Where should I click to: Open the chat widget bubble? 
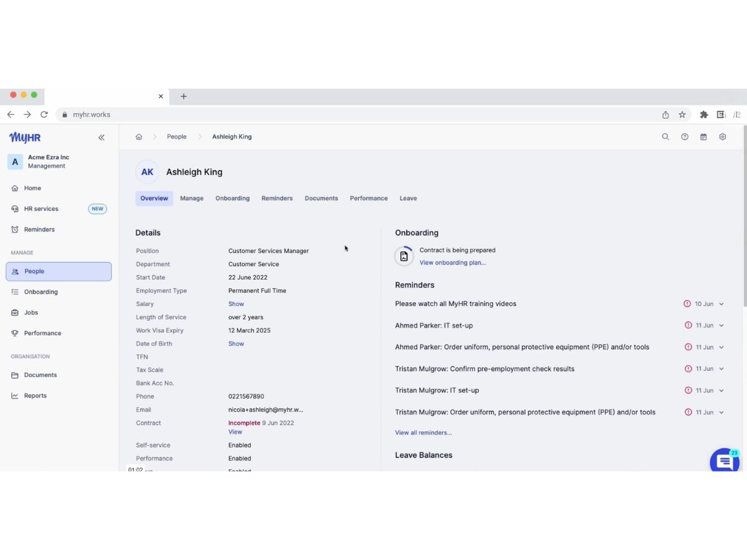click(725, 461)
